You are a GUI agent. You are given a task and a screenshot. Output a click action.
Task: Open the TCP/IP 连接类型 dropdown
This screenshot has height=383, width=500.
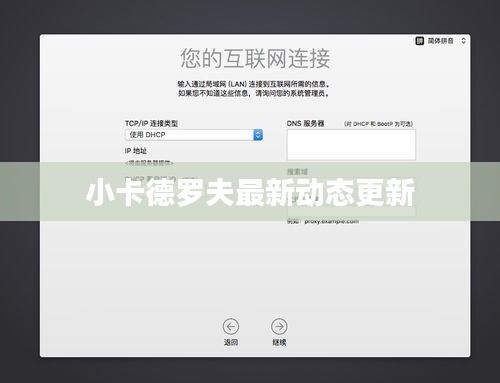tap(194, 135)
